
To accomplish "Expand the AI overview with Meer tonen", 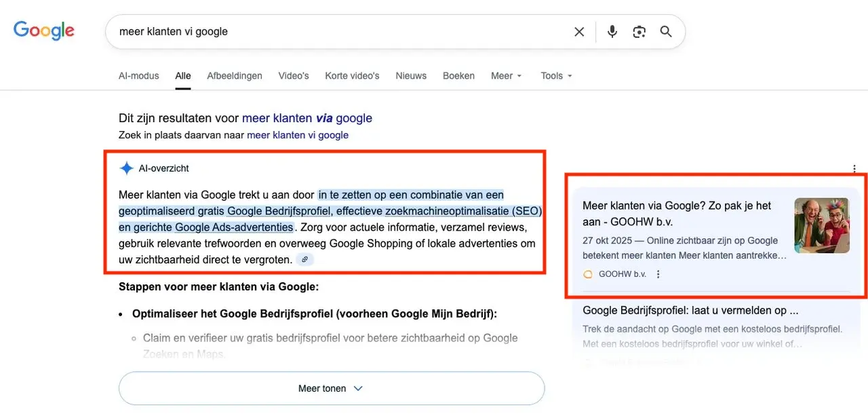I will (x=332, y=388).
